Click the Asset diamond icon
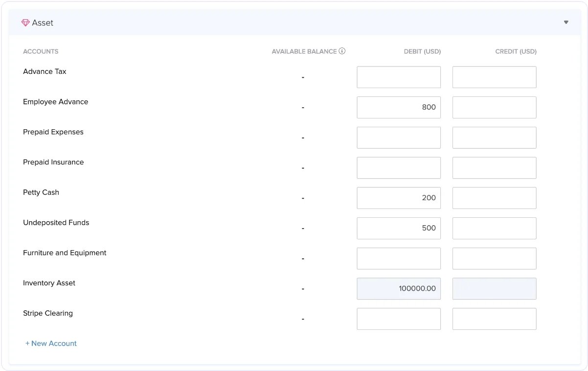The image size is (588, 371). coord(25,23)
